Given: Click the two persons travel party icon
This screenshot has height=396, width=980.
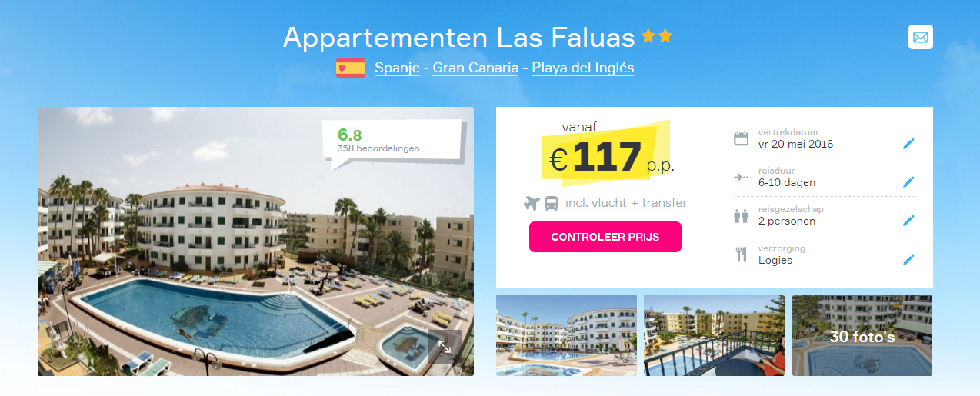Looking at the screenshot, I should [741, 216].
